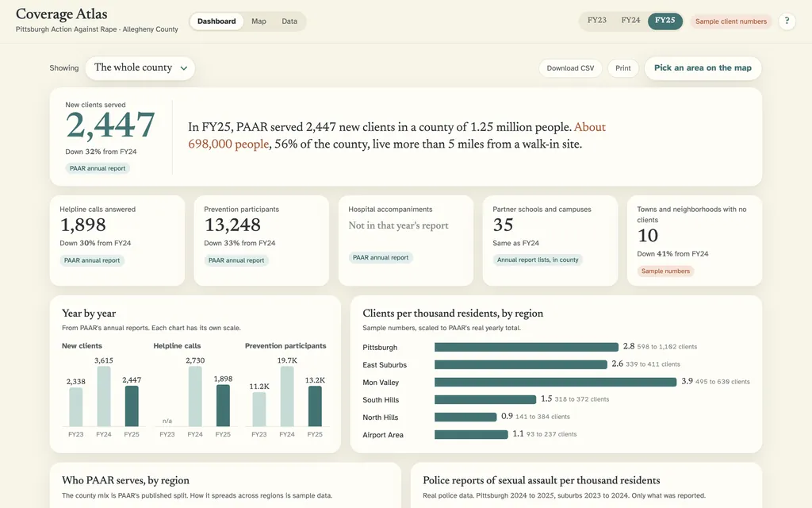Click the 10 towns with no clients value
Image resolution: width=812 pixels, height=508 pixels.
[647, 236]
